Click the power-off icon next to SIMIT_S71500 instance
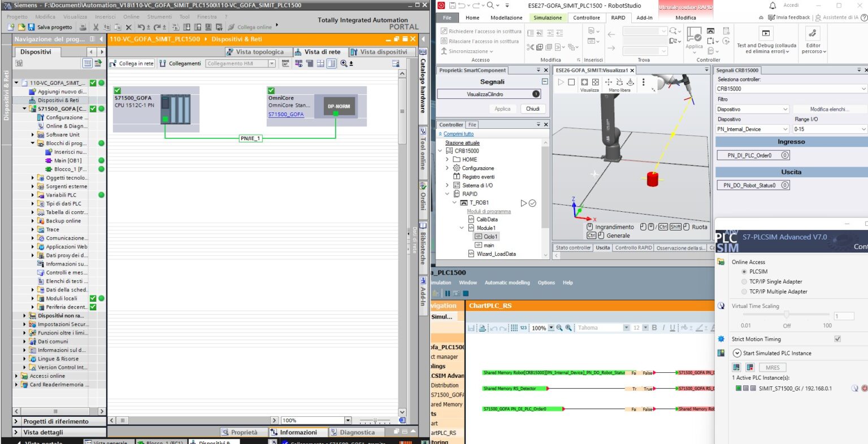Screen dimensions: 868x444 click(864, 388)
